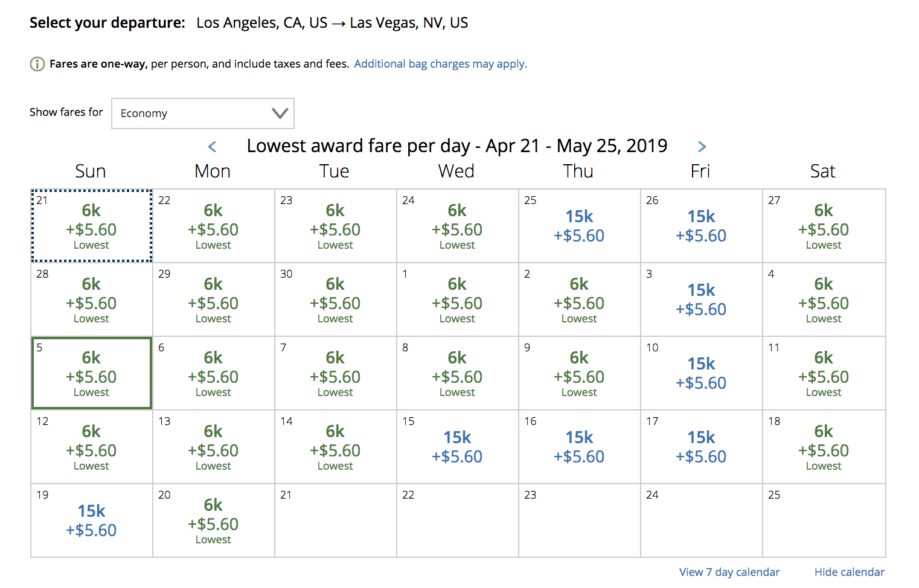
Task: Pick Saturday May 18 lowest fare
Action: click(x=823, y=447)
